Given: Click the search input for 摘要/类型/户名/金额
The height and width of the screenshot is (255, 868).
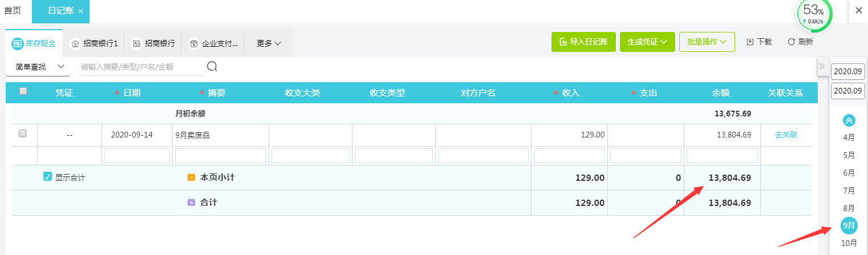Looking at the screenshot, I should [141, 67].
